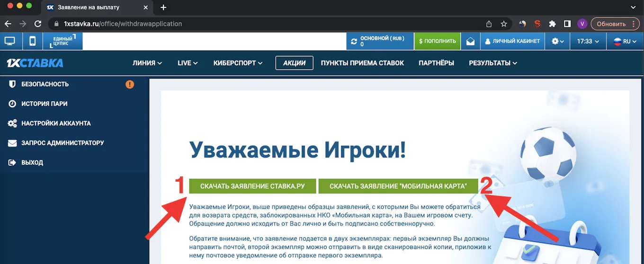This screenshot has height=264, width=644.
Task: Open the settings gear dropdown
Action: [557, 41]
